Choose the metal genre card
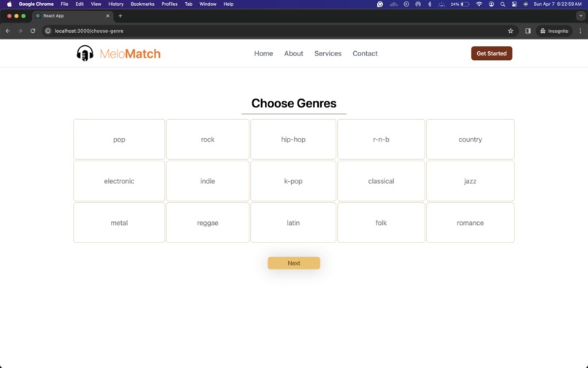The width and height of the screenshot is (588, 368). [x=119, y=223]
